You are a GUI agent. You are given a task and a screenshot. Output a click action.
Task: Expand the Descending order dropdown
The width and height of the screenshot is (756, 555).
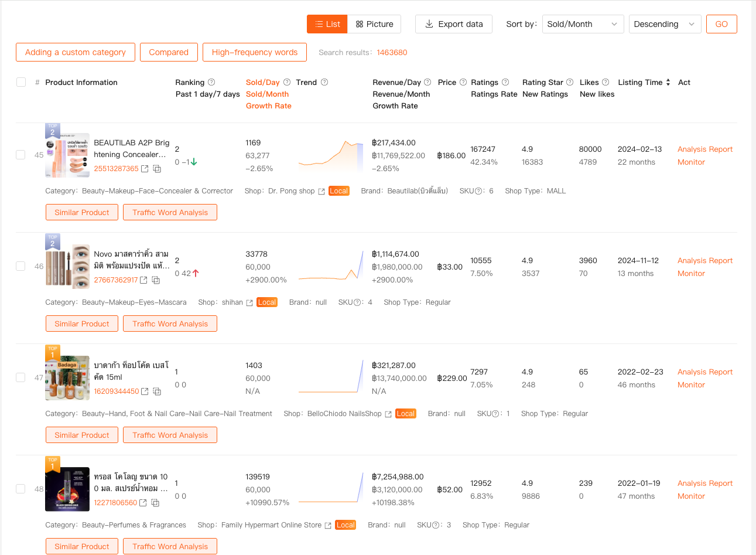(665, 24)
